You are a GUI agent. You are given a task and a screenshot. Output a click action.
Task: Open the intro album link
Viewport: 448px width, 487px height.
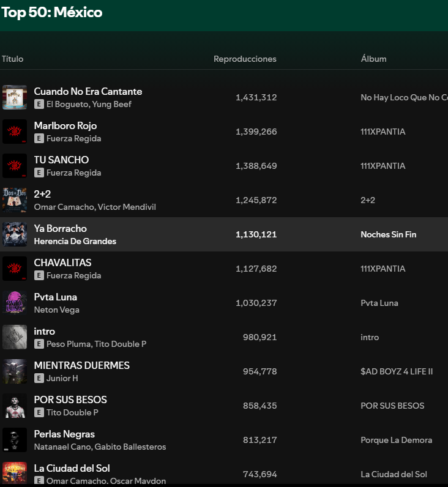pyautogui.click(x=370, y=337)
